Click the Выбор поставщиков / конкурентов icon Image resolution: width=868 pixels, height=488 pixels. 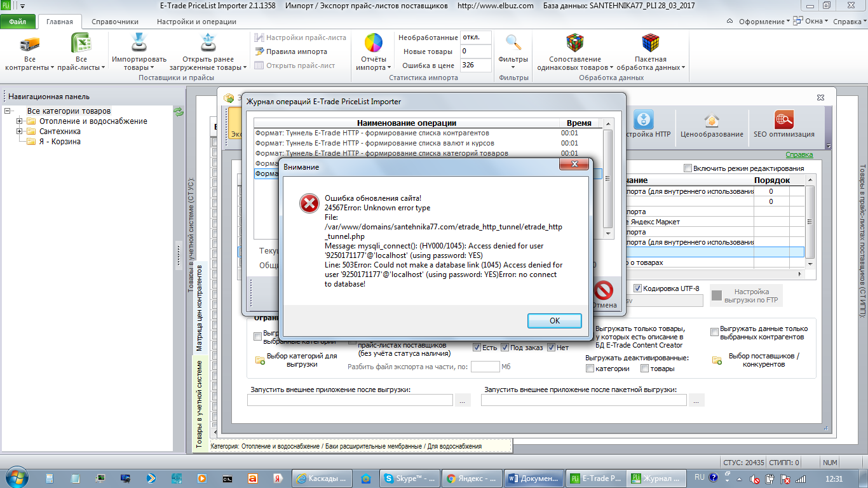tap(717, 360)
